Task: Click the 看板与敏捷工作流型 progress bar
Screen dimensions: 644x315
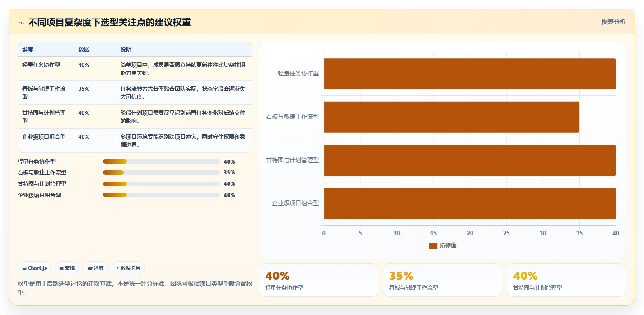Action: coord(161,173)
